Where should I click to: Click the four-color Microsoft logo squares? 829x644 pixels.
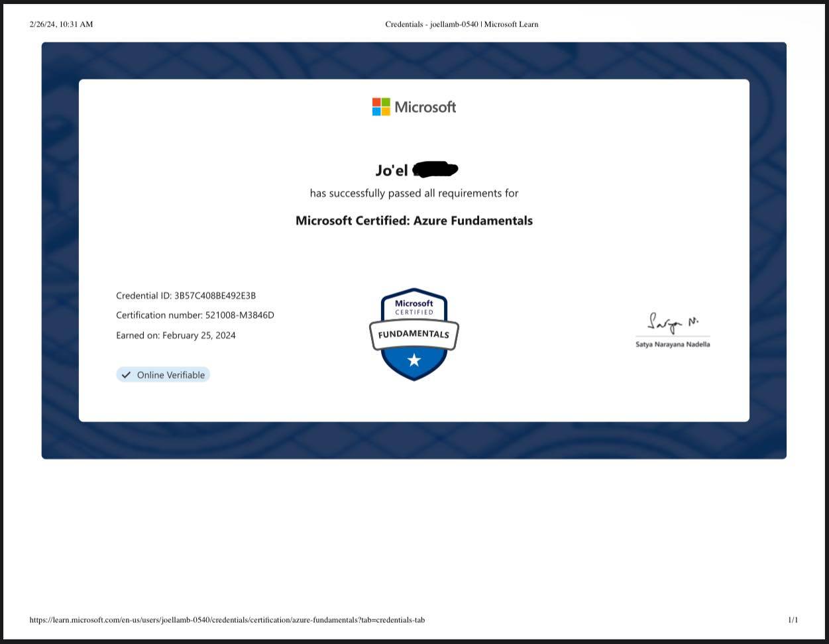coord(381,107)
